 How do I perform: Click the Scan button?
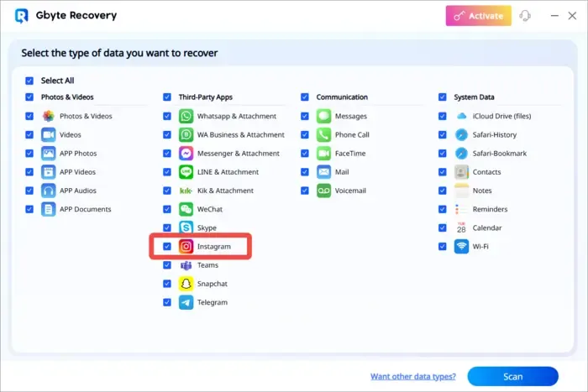click(512, 376)
